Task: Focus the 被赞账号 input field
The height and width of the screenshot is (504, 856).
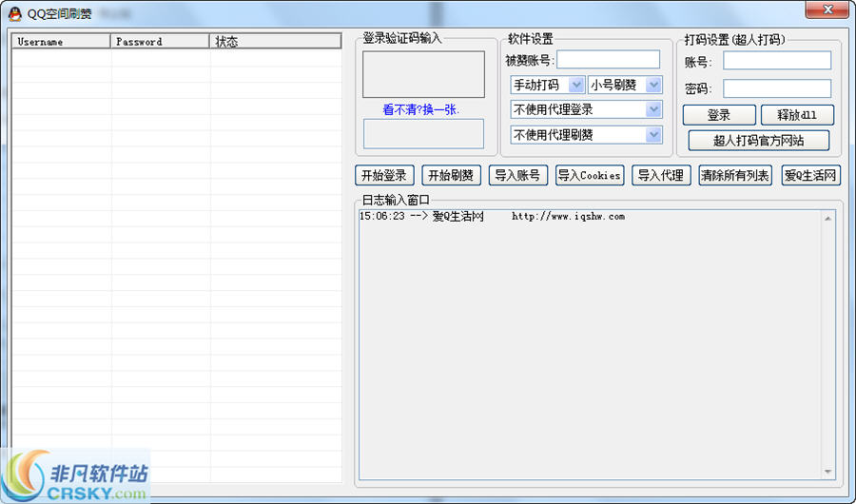Action: point(608,60)
